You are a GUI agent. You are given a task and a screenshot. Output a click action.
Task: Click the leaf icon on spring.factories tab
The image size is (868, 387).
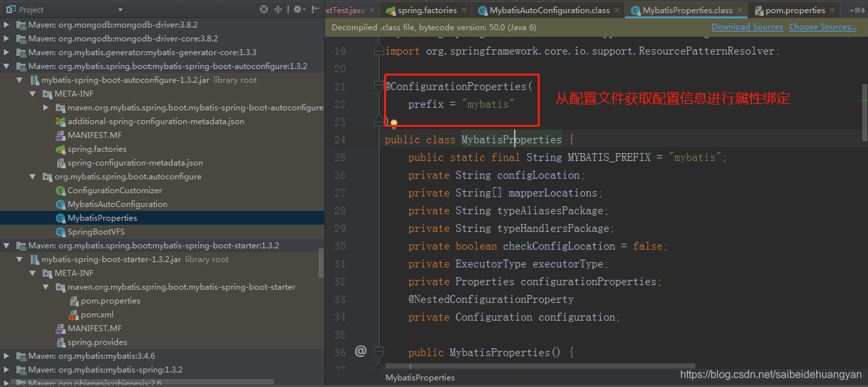coord(391,11)
